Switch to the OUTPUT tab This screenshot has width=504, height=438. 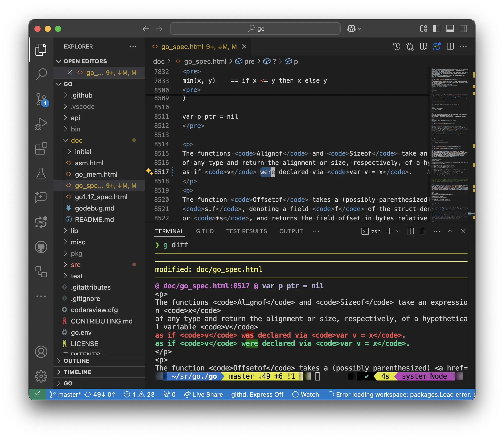tap(291, 231)
